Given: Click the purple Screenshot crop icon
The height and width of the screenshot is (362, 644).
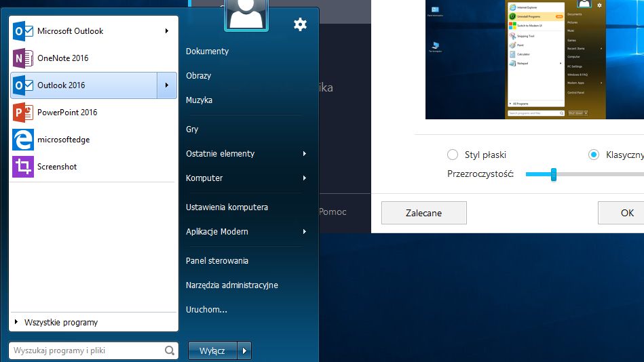Looking at the screenshot, I should coord(23,167).
